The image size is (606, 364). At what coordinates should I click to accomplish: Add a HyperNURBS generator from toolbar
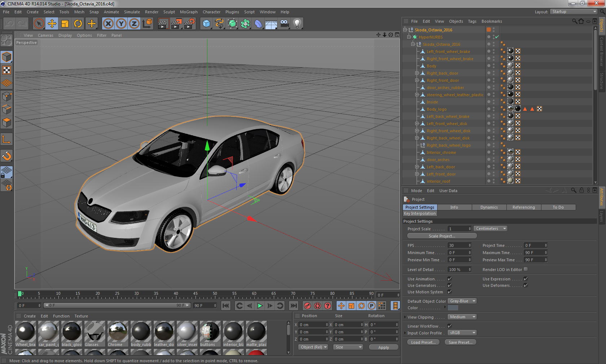(232, 24)
